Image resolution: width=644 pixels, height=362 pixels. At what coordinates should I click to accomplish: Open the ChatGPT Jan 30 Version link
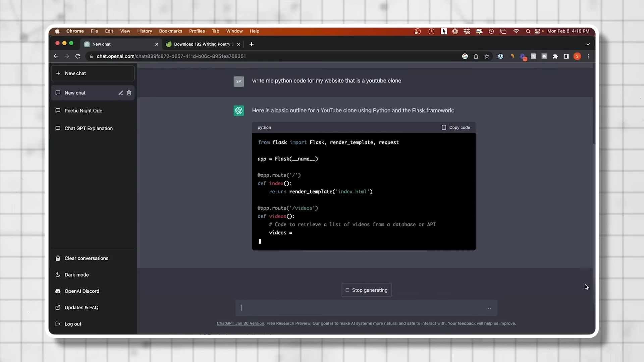point(240,323)
